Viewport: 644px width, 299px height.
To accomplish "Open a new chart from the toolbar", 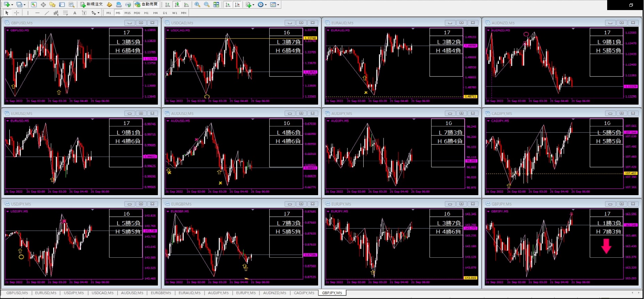I will pos(7,5).
